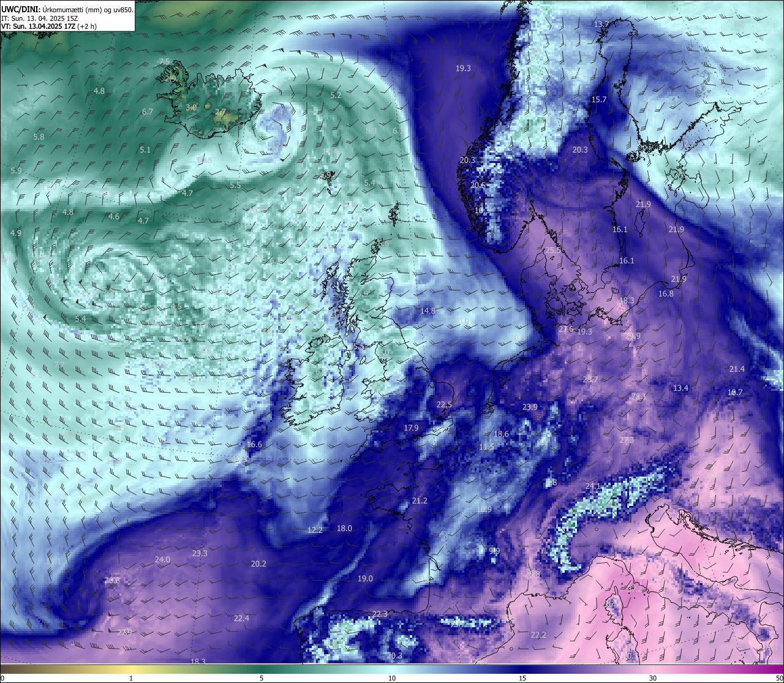
Task: Click the 22.4 value west of Iberia
Action: coord(241,619)
